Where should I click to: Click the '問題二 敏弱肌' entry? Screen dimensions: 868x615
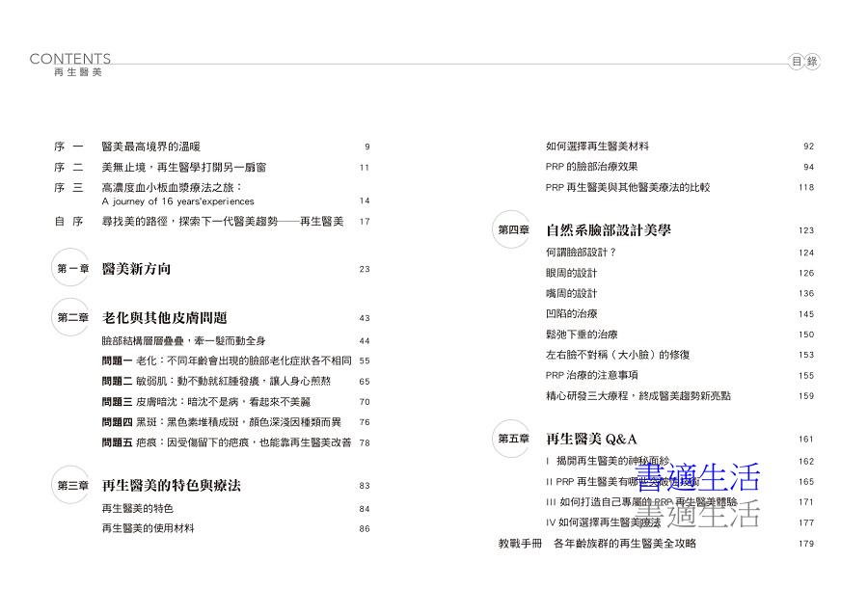point(216,381)
